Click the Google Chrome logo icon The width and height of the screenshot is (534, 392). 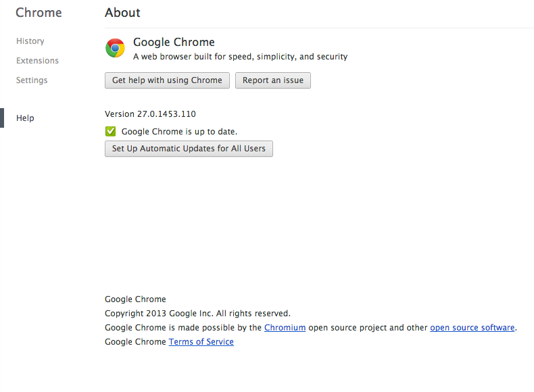(115, 48)
